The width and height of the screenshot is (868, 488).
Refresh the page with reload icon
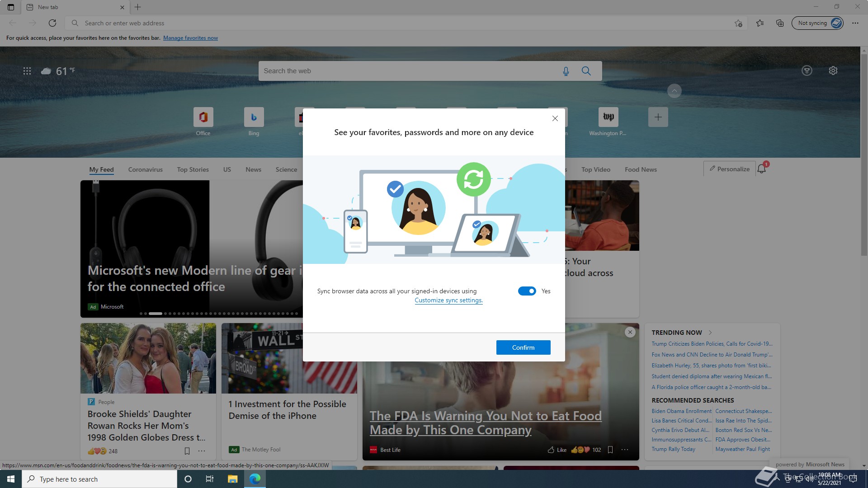[52, 23]
